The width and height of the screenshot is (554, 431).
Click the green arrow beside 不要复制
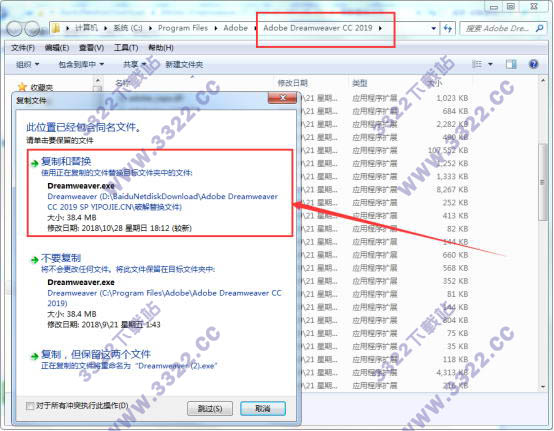34,260
